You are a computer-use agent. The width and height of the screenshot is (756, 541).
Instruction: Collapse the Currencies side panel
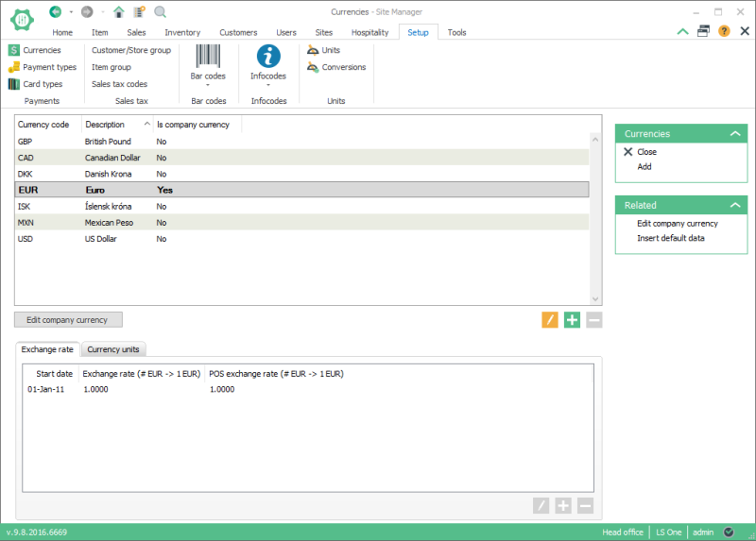coord(735,134)
